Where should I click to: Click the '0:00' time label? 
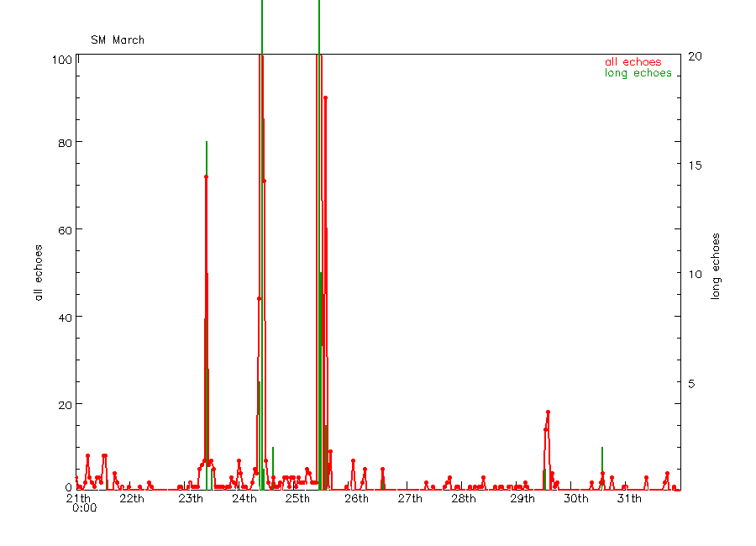pyautogui.click(x=84, y=508)
